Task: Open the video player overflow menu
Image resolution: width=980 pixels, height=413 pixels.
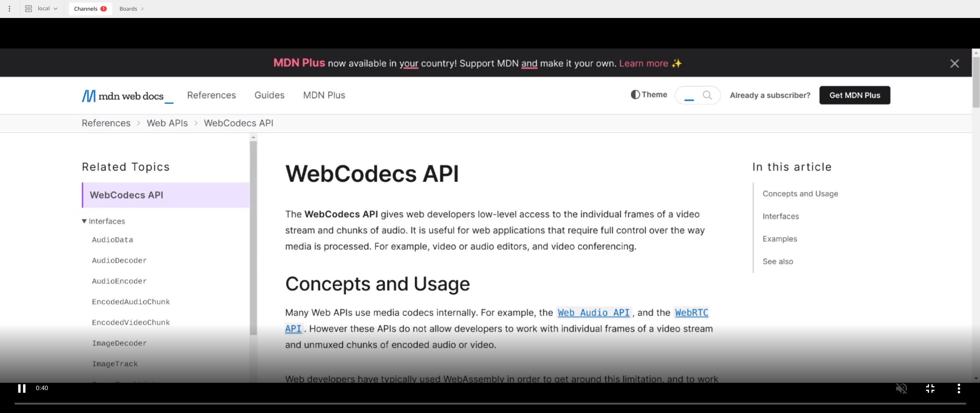Action: point(959,389)
